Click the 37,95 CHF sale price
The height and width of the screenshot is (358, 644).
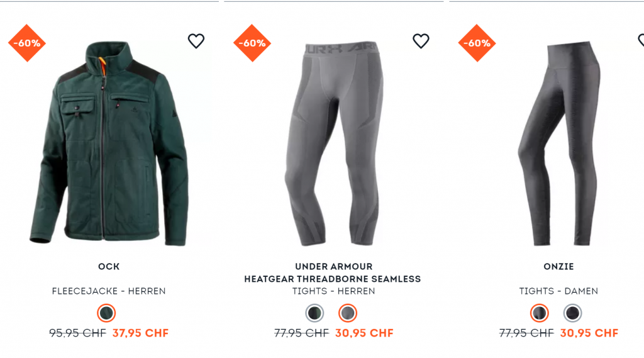(x=140, y=333)
